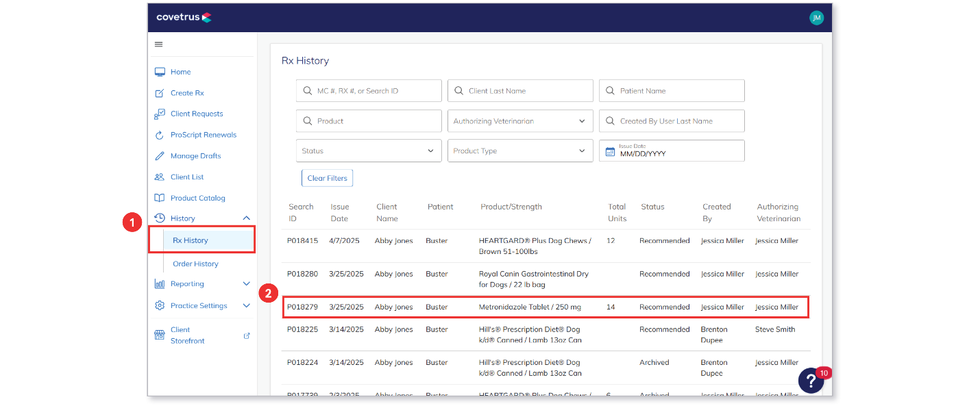Click in the Patient Name field
The image size is (980, 406).
pos(672,91)
